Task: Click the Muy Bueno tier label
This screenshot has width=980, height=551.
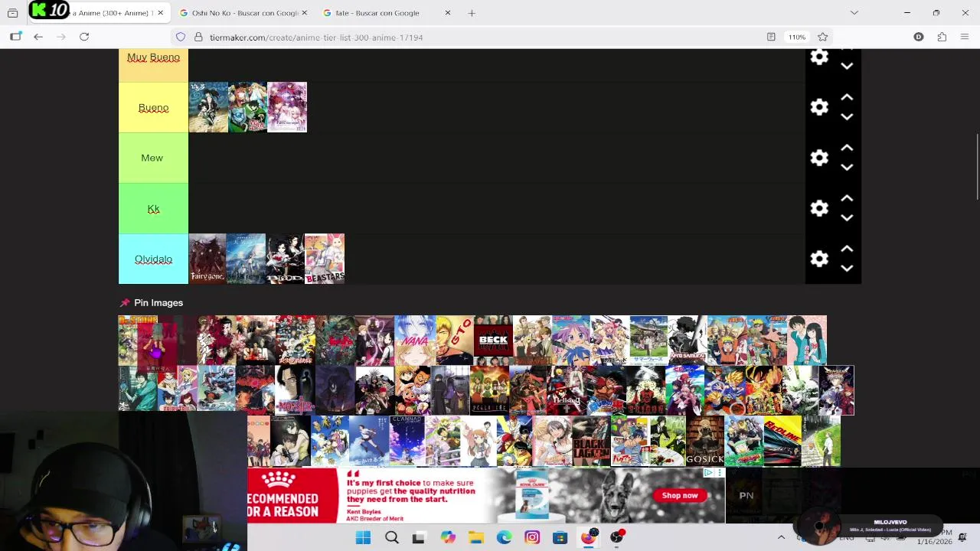Action: pyautogui.click(x=153, y=57)
